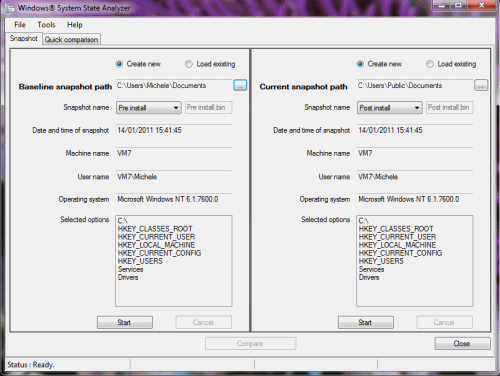Image resolution: width=500 pixels, height=376 pixels.
Task: Choose Create new for current snapshot
Action: click(x=360, y=64)
